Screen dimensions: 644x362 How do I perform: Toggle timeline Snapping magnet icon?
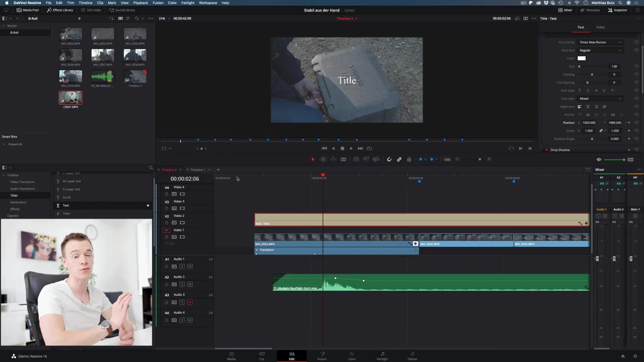pyautogui.click(x=389, y=160)
